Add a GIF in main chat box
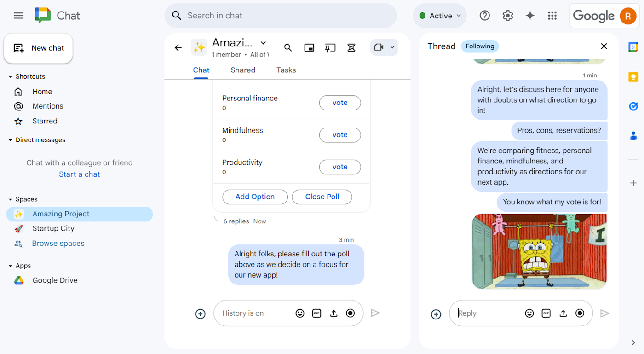644x354 pixels. point(316,313)
